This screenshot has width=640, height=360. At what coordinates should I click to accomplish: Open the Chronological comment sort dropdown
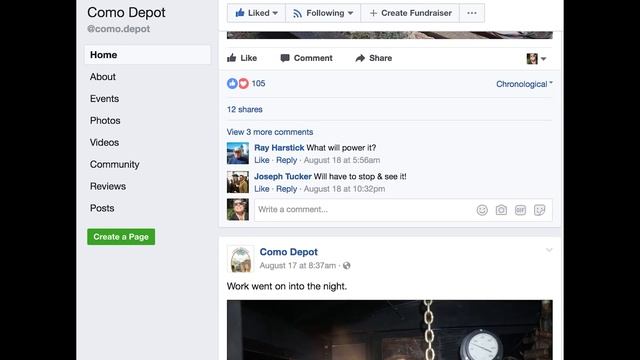(524, 84)
